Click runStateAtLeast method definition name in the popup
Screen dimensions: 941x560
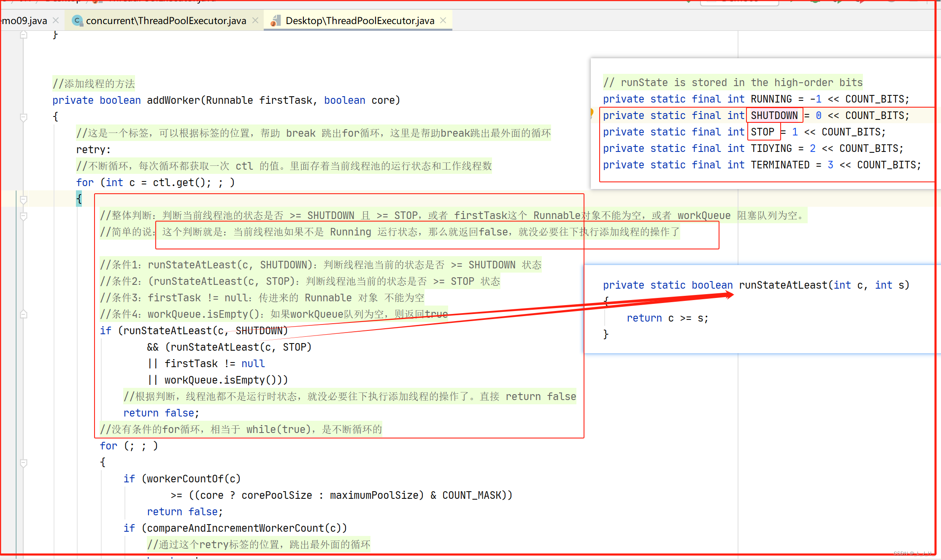point(783,285)
